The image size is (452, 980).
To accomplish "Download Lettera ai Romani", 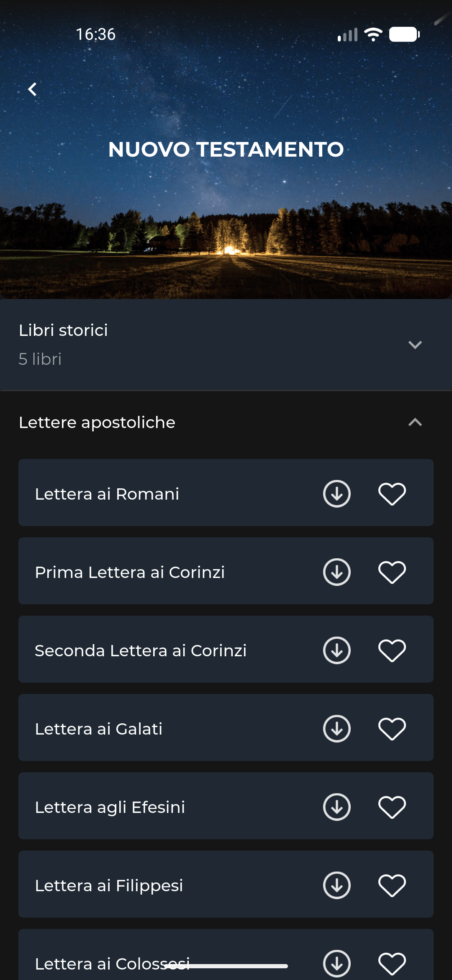I will [336, 494].
